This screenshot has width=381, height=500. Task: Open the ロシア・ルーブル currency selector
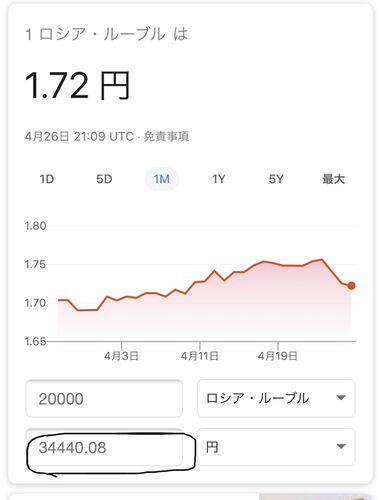276,398
